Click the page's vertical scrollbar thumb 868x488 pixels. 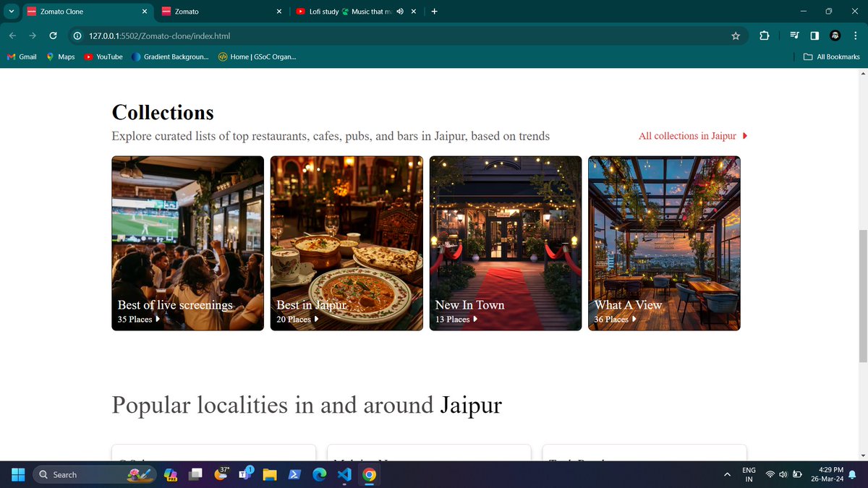(x=862, y=296)
